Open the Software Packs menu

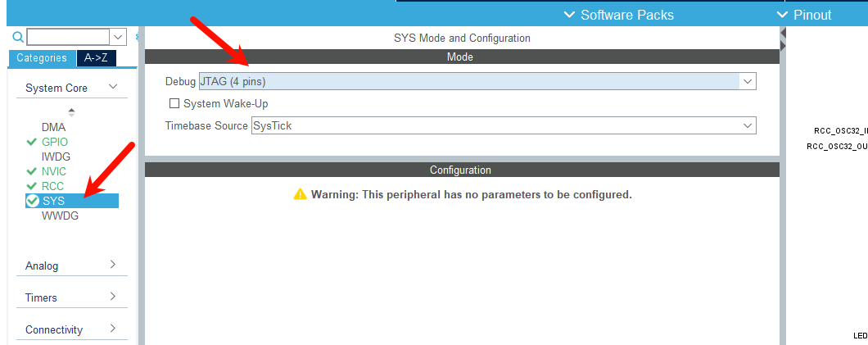click(x=619, y=15)
